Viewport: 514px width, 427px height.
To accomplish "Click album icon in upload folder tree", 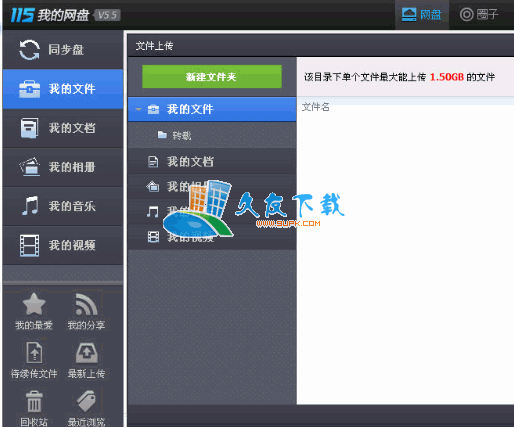I will pyautogui.click(x=153, y=186).
